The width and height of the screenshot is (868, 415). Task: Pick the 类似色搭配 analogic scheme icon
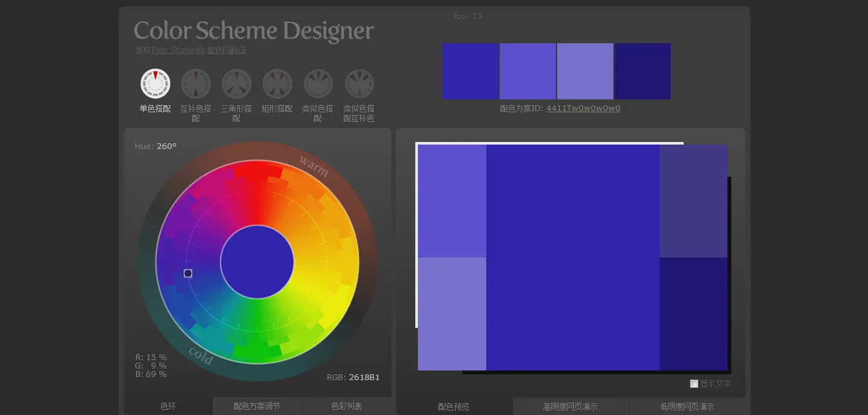pos(318,84)
